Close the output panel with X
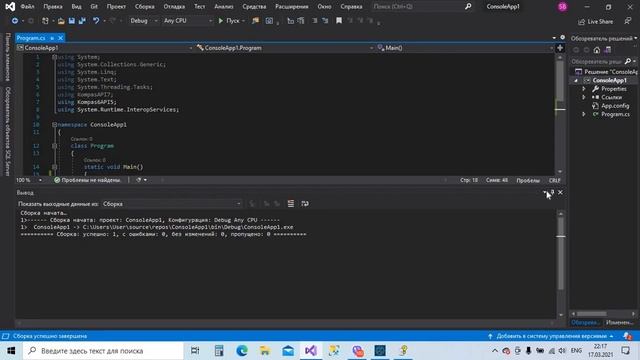This screenshot has height=360, width=640. tap(560, 192)
